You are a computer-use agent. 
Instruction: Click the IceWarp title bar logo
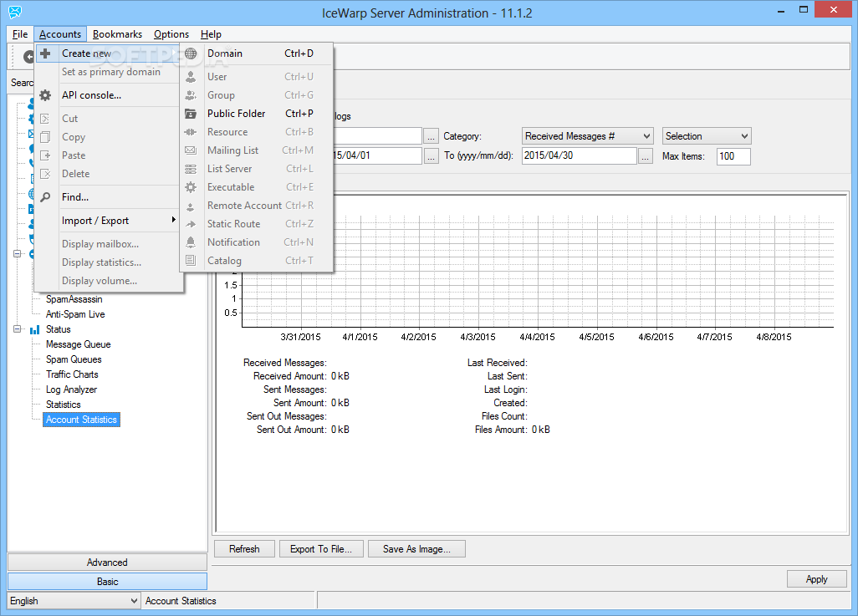pos(15,12)
